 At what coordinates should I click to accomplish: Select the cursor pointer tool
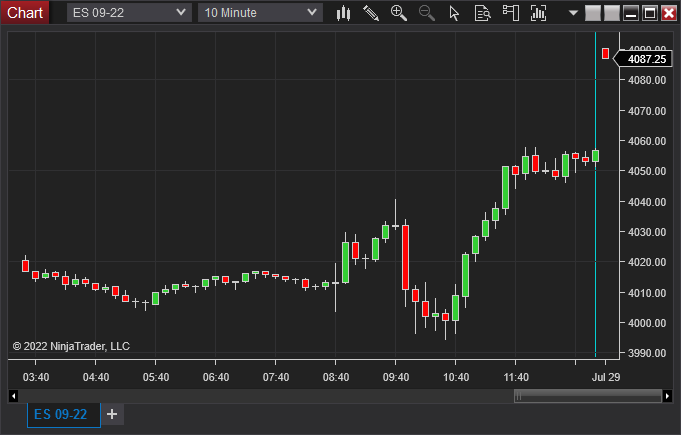tap(454, 13)
